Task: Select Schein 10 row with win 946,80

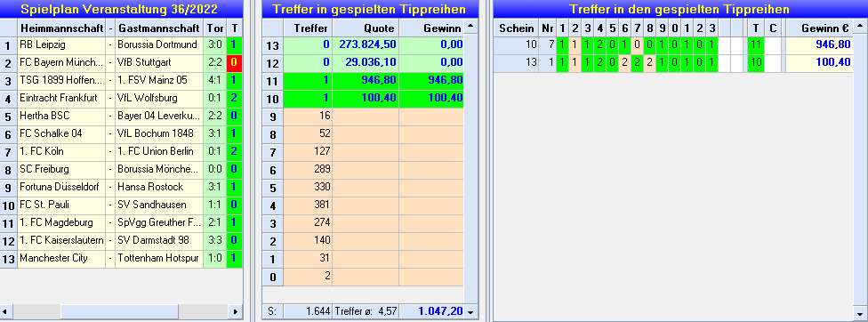Action: 672,44
